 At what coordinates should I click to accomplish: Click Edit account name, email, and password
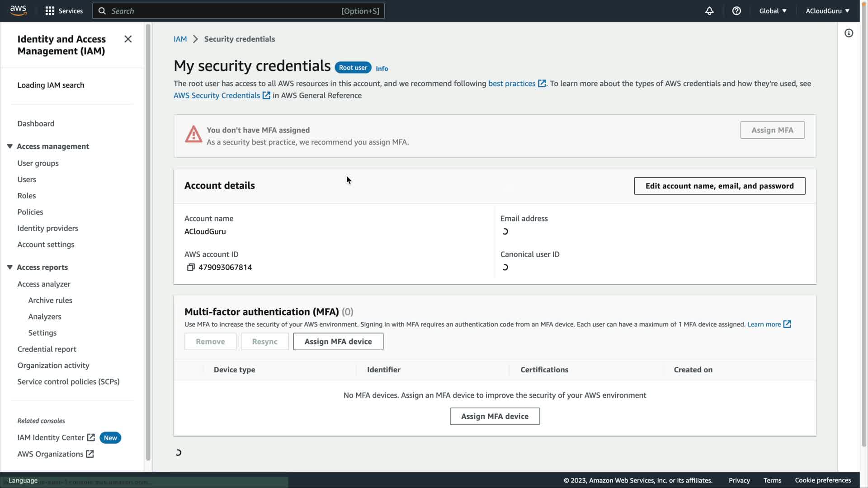[x=719, y=186]
